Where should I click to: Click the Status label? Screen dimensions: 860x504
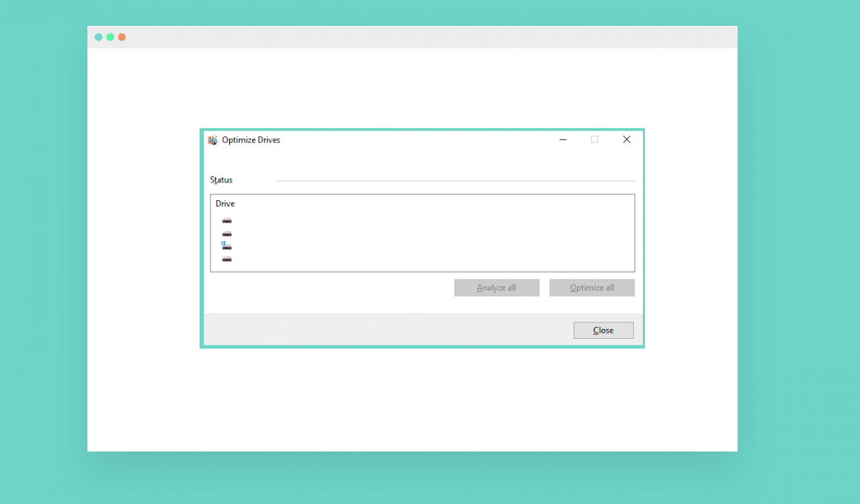coord(221,180)
